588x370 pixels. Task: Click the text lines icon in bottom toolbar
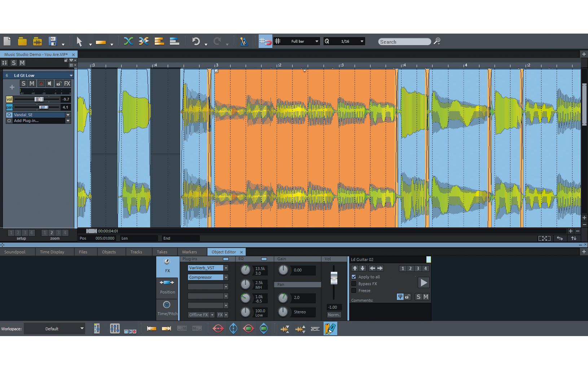[315, 329]
